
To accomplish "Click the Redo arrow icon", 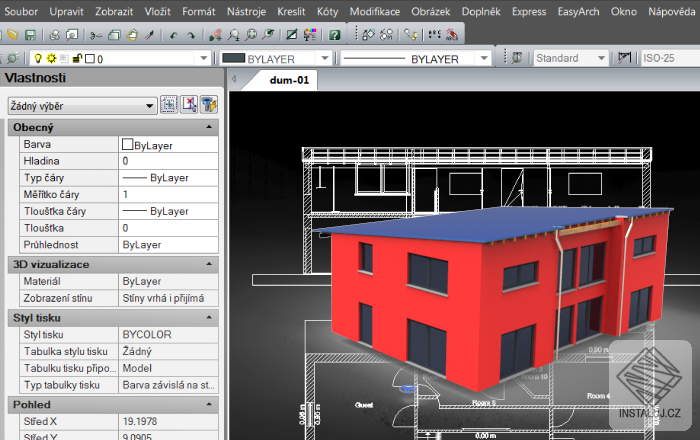I will [x=191, y=34].
